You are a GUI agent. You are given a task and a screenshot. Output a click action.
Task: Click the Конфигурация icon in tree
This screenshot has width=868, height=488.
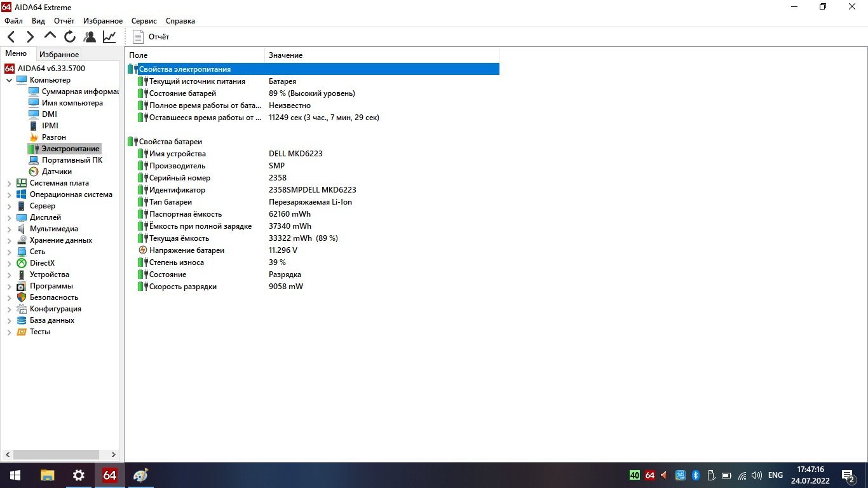(22, 309)
